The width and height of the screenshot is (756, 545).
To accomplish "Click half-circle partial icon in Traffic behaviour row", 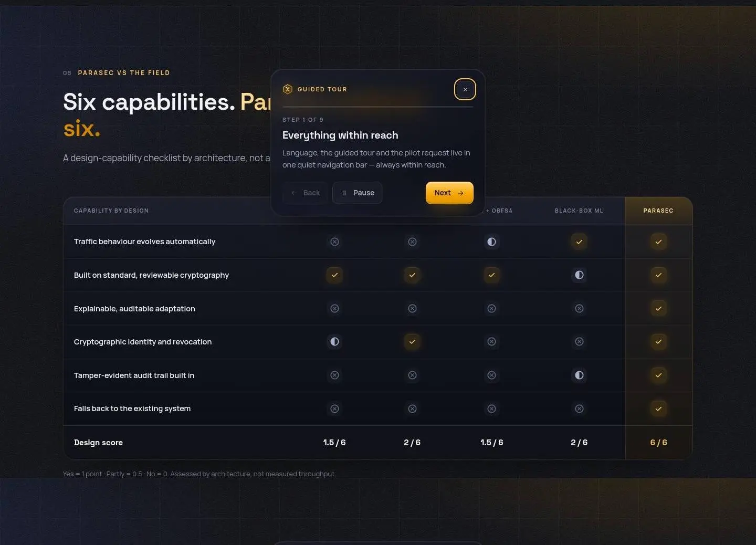I will coord(491,242).
